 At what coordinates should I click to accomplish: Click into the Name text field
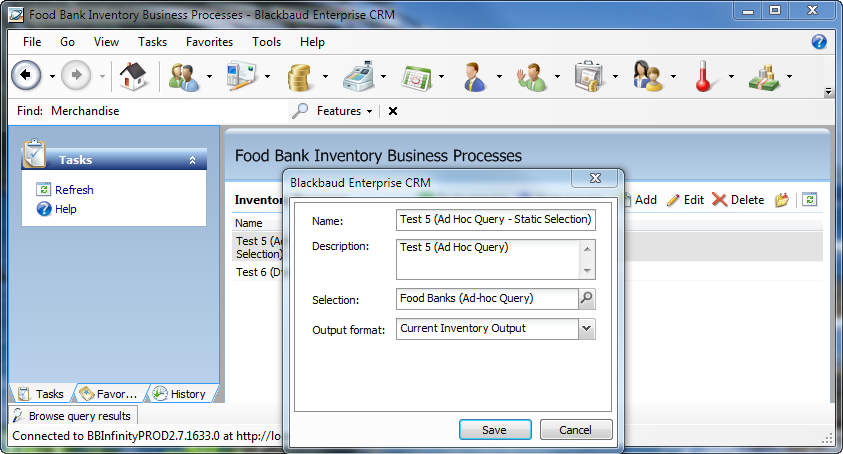pos(495,220)
